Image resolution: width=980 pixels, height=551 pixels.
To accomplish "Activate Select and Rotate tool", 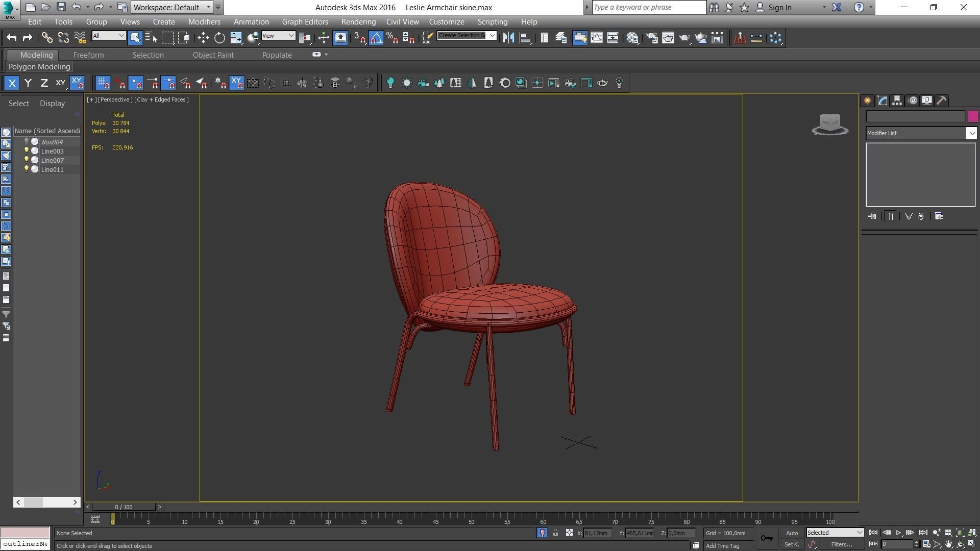I will point(219,38).
